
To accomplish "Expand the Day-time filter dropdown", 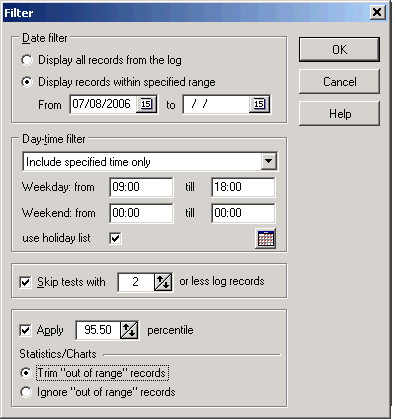I will (268, 162).
